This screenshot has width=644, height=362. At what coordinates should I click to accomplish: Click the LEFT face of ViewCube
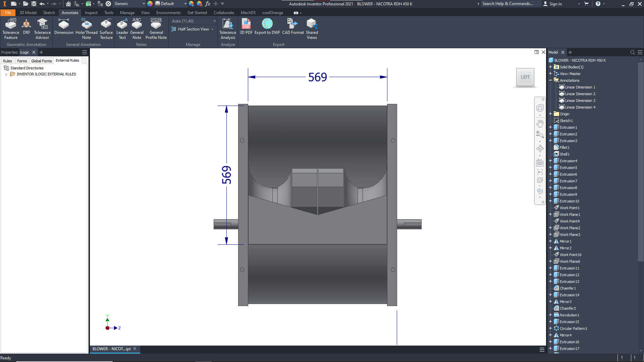[x=525, y=77]
